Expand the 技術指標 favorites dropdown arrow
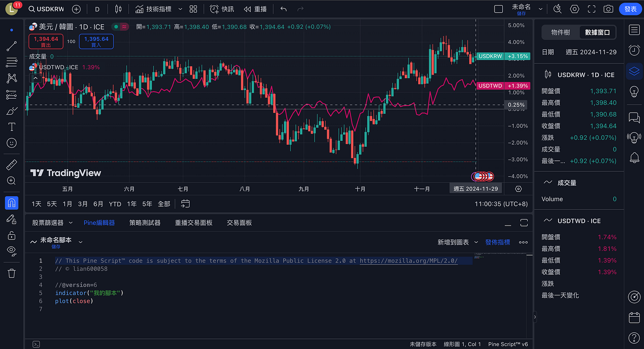644x349 pixels. (x=180, y=9)
